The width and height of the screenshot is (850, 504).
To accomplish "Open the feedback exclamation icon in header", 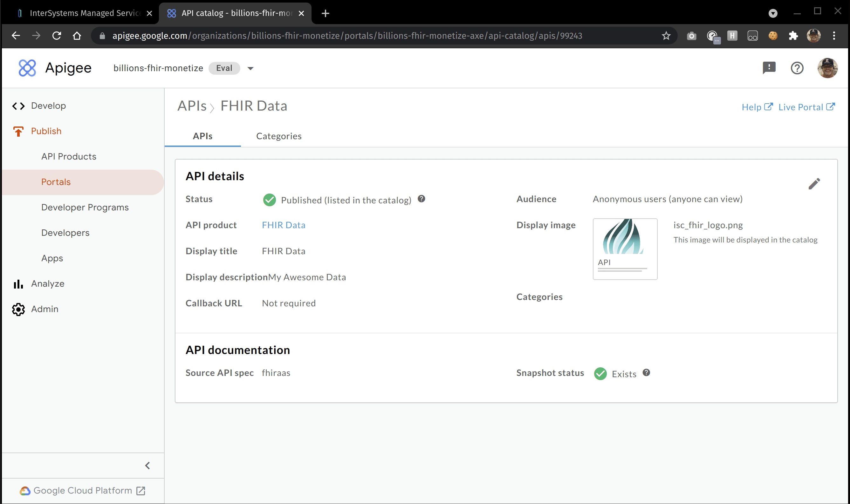I will [769, 68].
